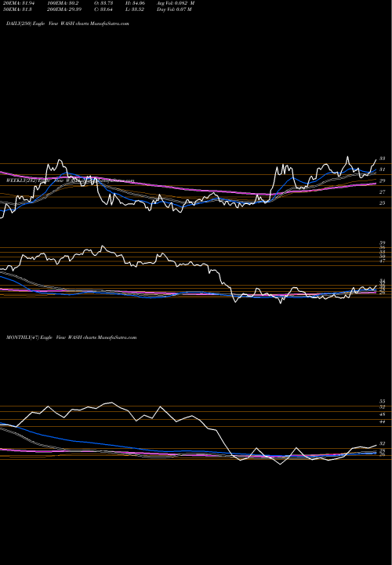Viewport: 392px width, 565px height.
Task: Click the 52 price label on monthly axis
Action: (383, 406)
